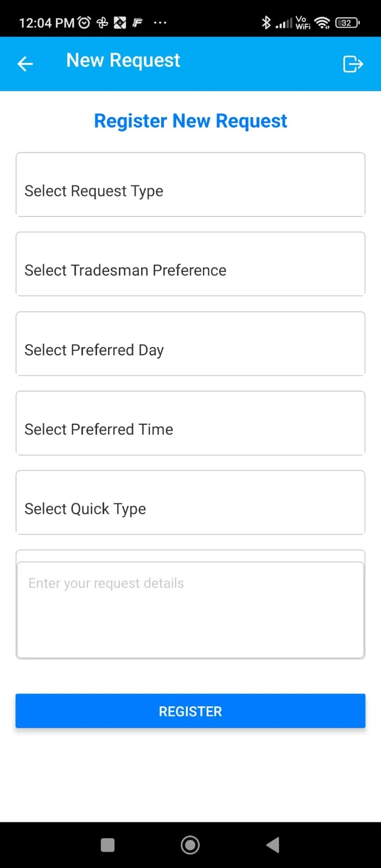Screen dimensions: 381x868
Task: Tap the New Request header title
Action: 123,60
